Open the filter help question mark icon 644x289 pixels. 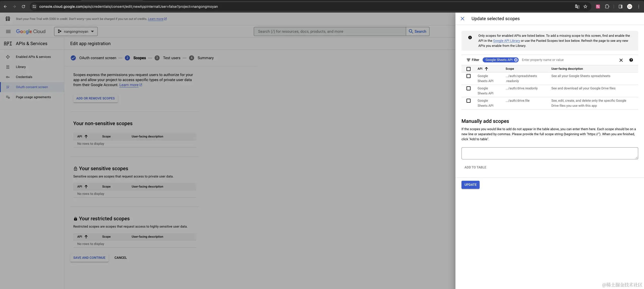(631, 60)
